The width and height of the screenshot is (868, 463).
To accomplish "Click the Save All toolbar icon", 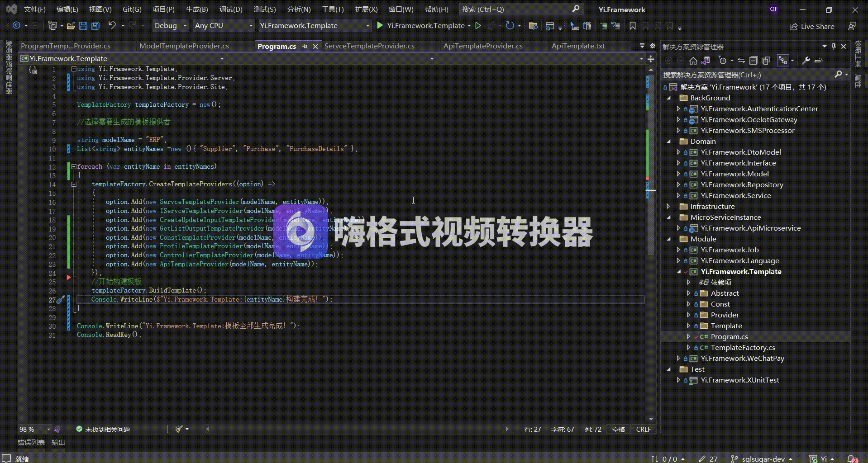I will coord(95,26).
